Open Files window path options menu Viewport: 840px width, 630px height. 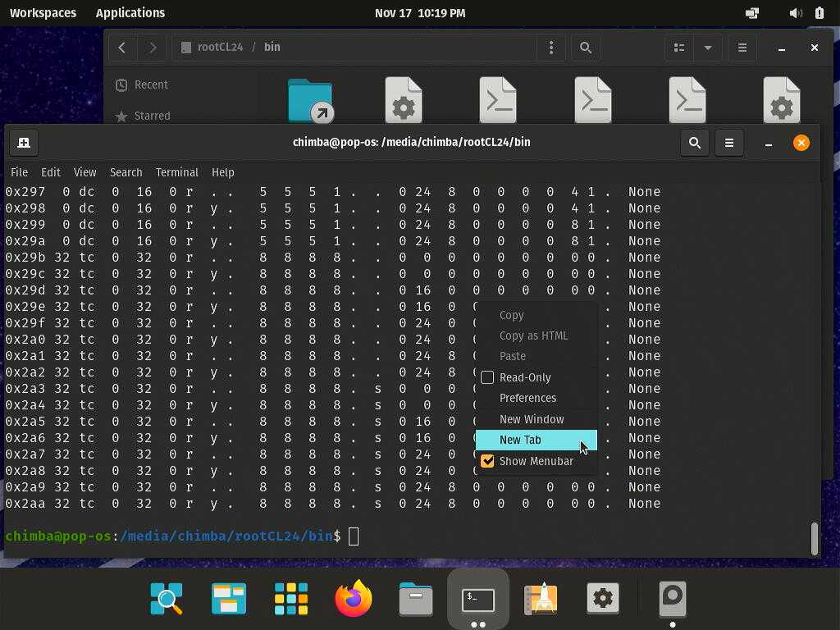pos(550,48)
